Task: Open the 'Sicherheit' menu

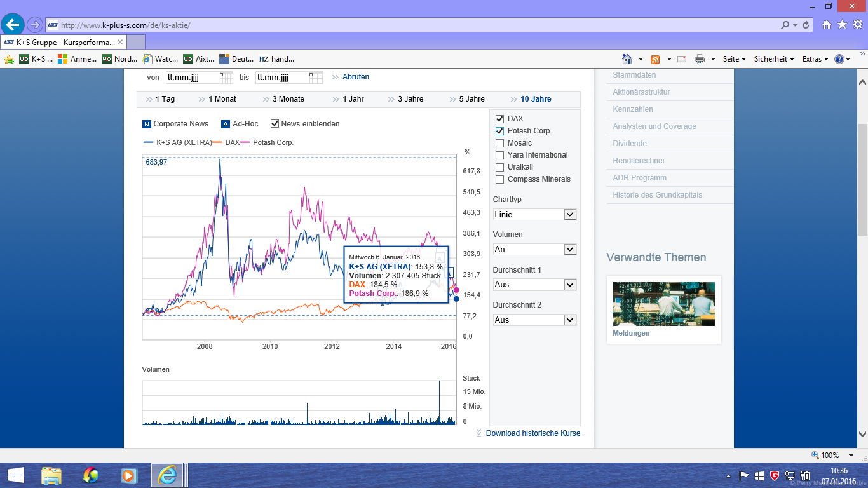Action: coord(773,59)
